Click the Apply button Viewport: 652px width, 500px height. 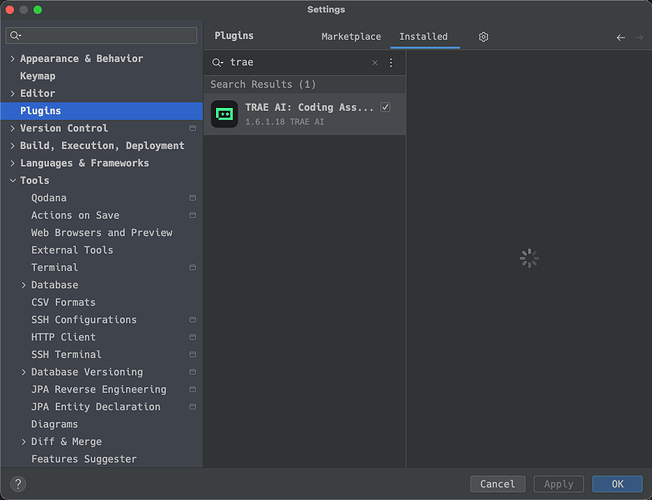tap(558, 484)
